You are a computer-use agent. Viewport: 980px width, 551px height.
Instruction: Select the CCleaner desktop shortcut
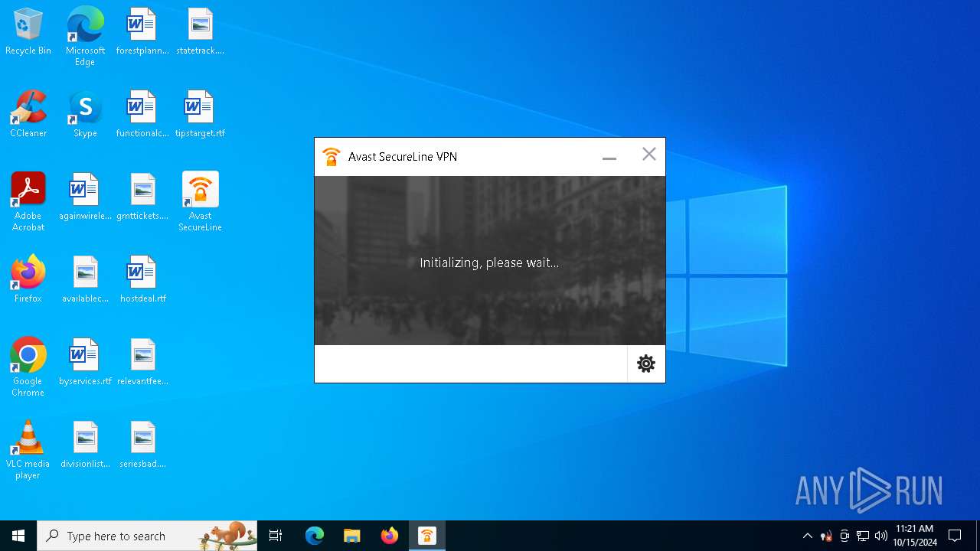point(28,115)
